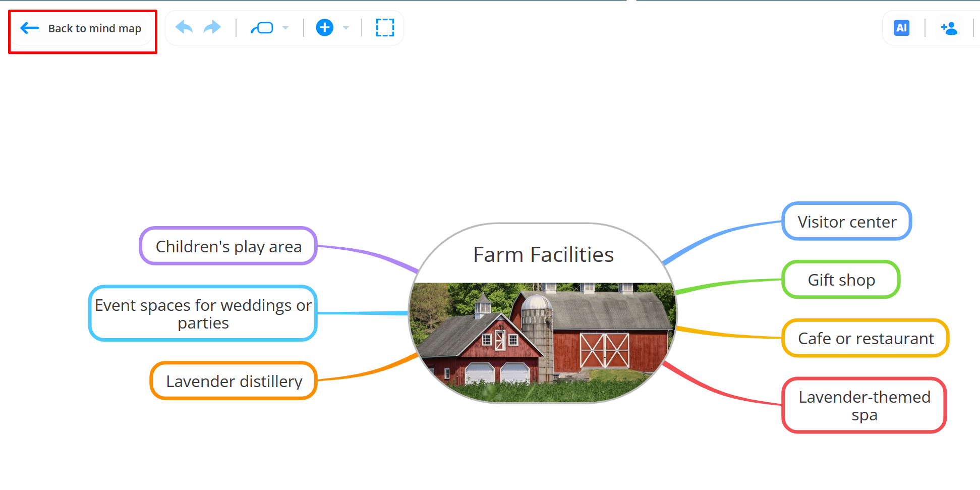Select the Redo icon
This screenshot has height=490, width=980.
[x=211, y=28]
